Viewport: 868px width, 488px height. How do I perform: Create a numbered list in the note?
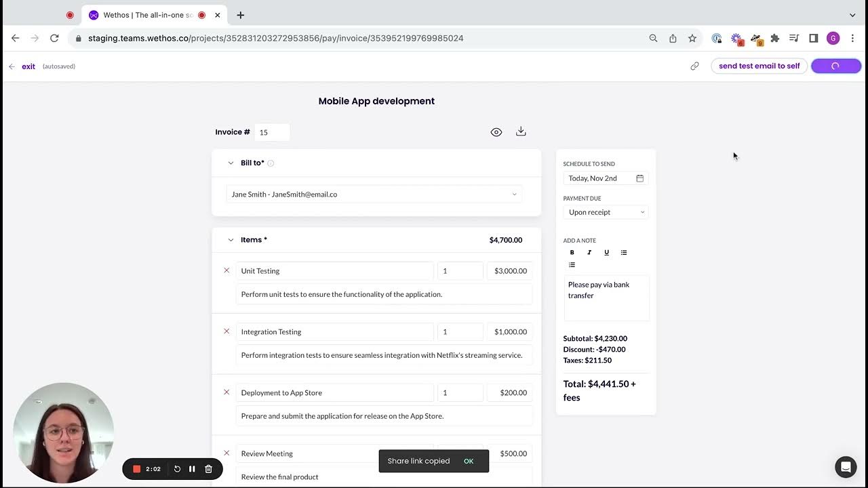(x=572, y=264)
